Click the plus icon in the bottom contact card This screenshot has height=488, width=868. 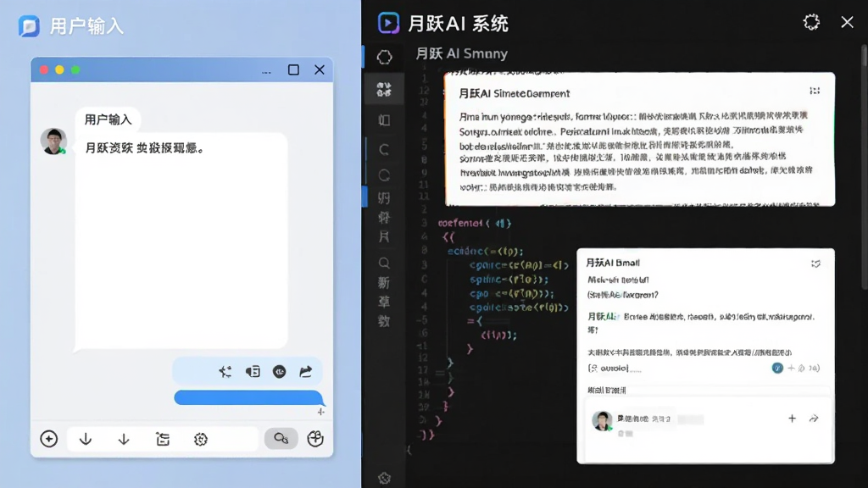point(793,419)
